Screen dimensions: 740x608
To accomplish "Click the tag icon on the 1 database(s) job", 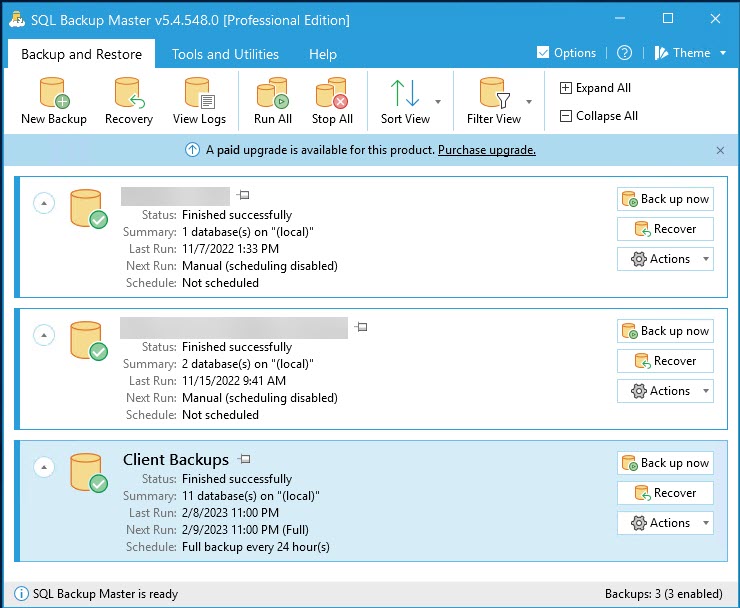I will pos(243,194).
